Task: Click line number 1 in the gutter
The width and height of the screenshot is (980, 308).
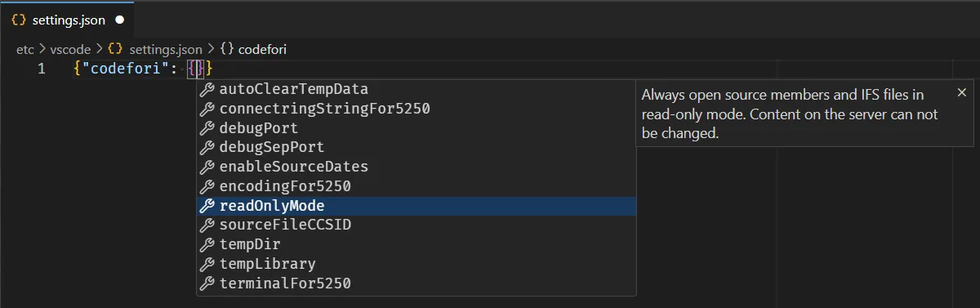Action: pos(41,69)
